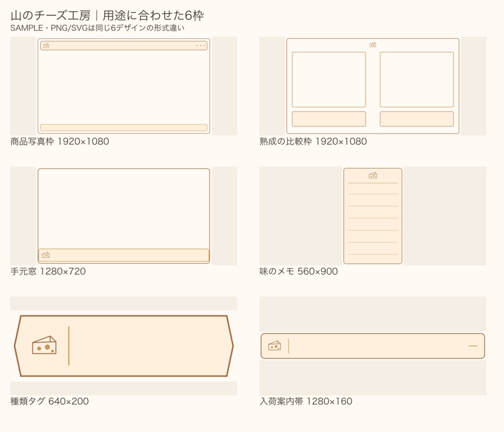Screen dimensions: 504x432
Task: Click the large cheese icon on 種類タグ
Action: tap(44, 345)
